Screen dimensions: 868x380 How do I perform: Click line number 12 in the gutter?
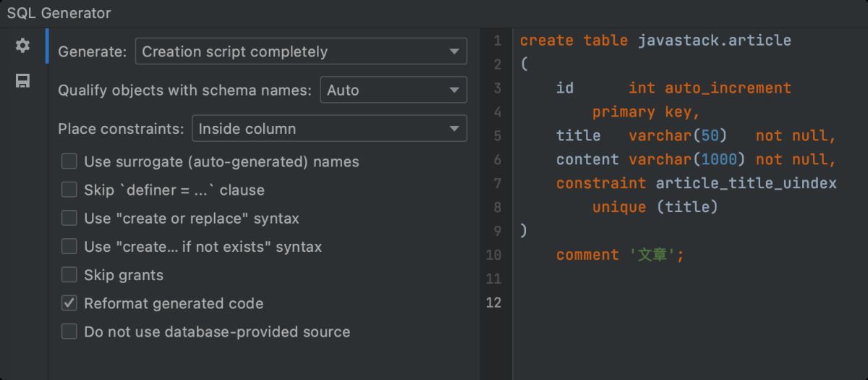point(493,303)
